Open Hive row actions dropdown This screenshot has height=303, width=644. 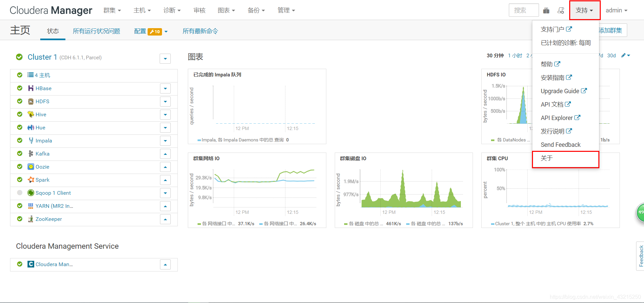pos(165,115)
